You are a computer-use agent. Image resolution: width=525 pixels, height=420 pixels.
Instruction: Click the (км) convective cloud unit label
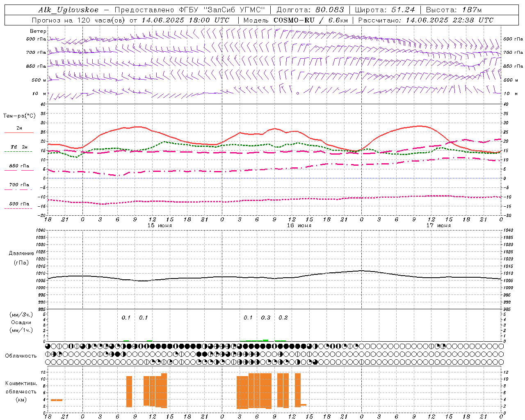21,399
